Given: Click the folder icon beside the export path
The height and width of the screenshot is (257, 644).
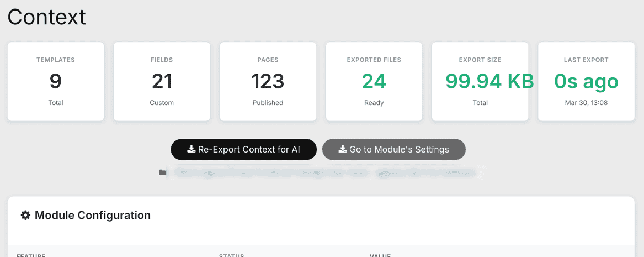Looking at the screenshot, I should pos(163,173).
